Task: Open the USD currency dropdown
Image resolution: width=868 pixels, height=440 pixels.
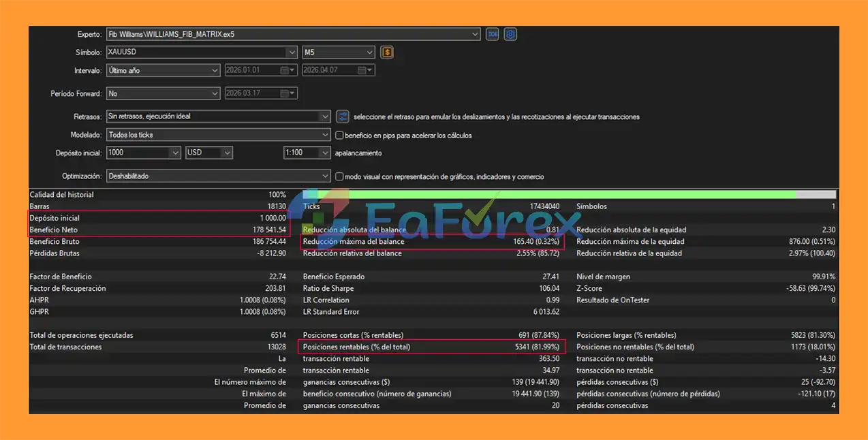Action: (227, 153)
